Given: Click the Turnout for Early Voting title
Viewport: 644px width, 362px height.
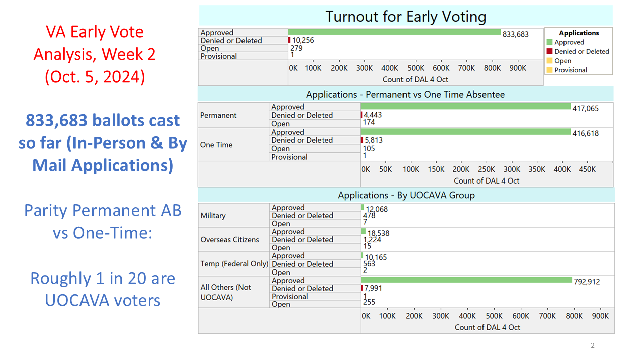Looking at the screenshot, I should point(407,16).
